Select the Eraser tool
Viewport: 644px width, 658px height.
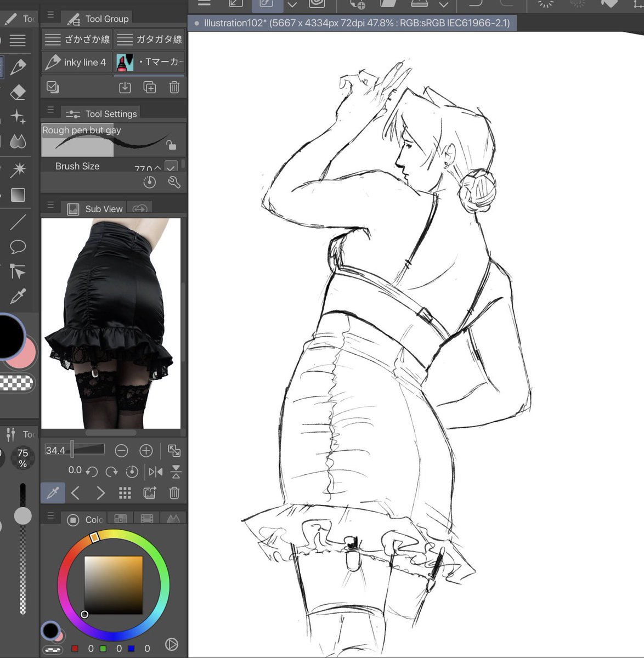18,92
